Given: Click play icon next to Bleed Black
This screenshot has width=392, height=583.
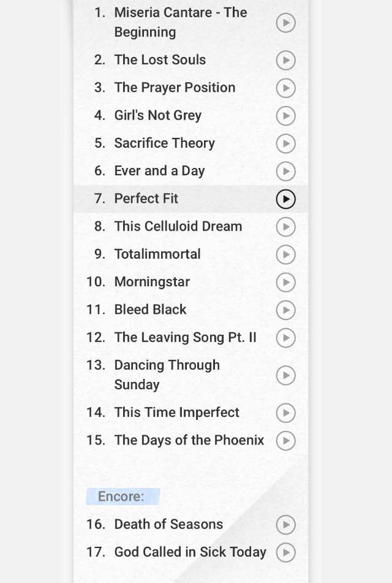Looking at the screenshot, I should pyautogui.click(x=286, y=310).
